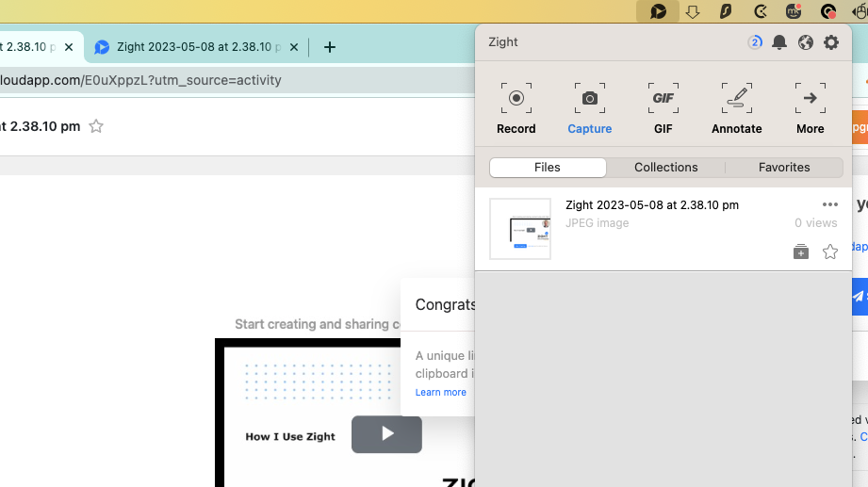This screenshot has width=868, height=487.
Task: Click the blue circled 2 badge icon
Action: pyautogui.click(x=755, y=42)
